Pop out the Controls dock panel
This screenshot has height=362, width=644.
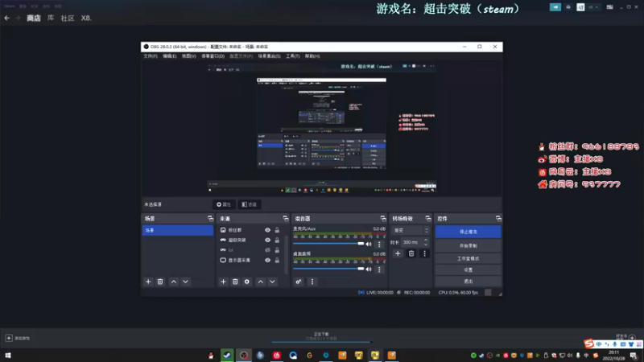tap(498, 219)
